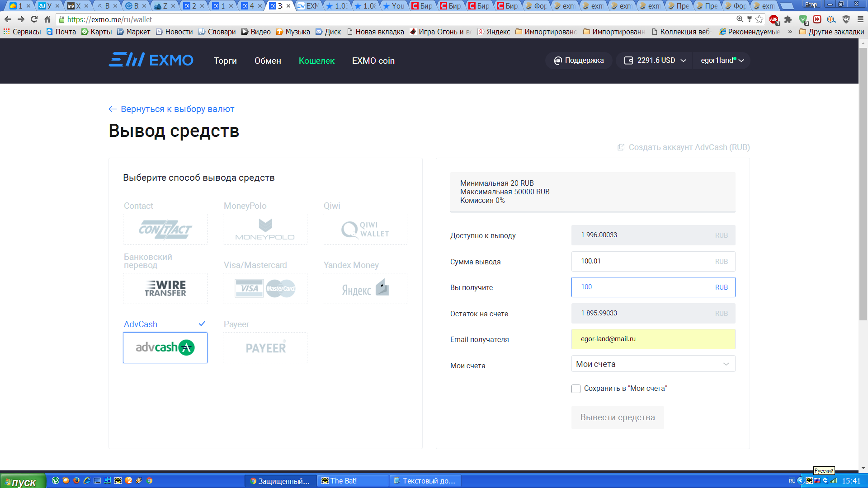Select the Yandex Money payment icon
The width and height of the screenshot is (868, 488).
[x=365, y=288]
